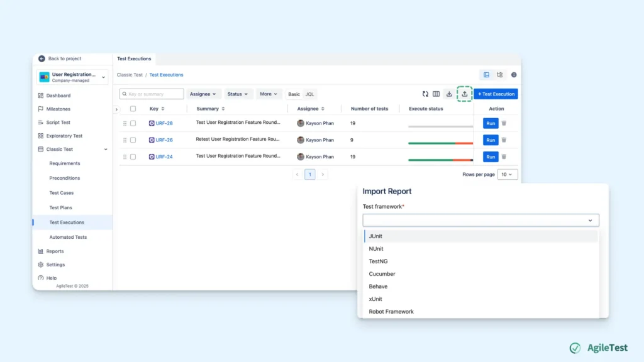Click the + Test Execution button
The width and height of the screenshot is (644, 362).
(496, 94)
